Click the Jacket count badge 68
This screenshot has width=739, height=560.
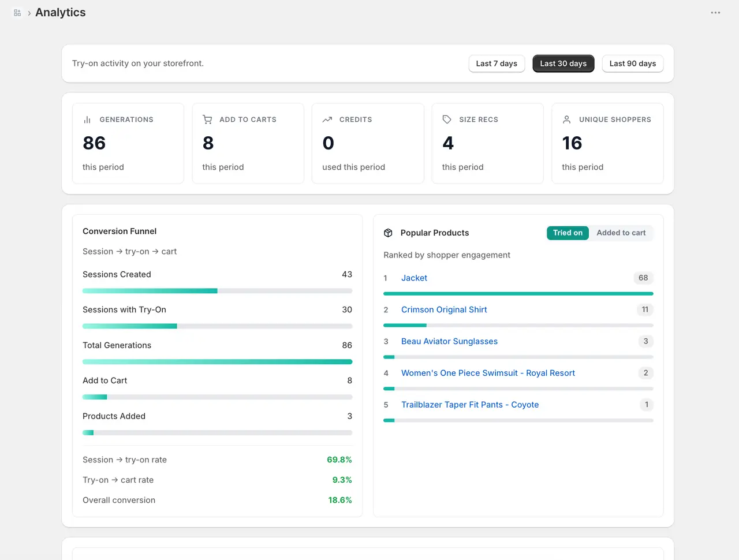[x=643, y=278]
